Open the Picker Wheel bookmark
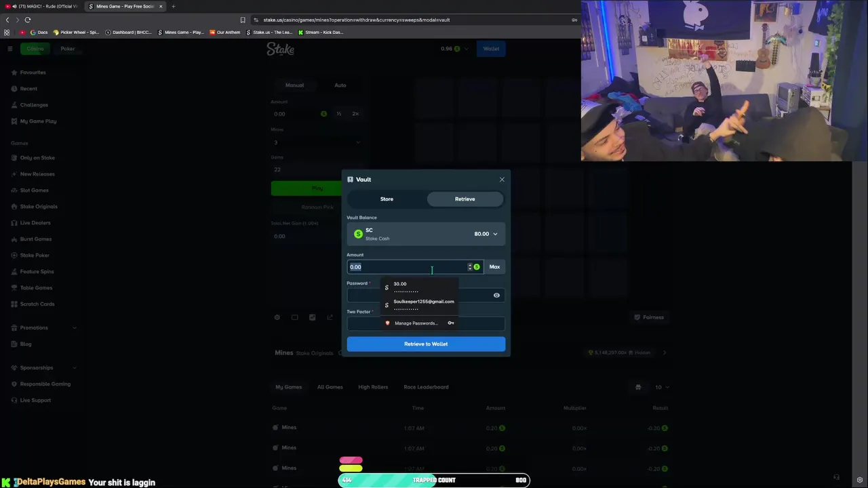The height and width of the screenshot is (488, 868). 76,33
